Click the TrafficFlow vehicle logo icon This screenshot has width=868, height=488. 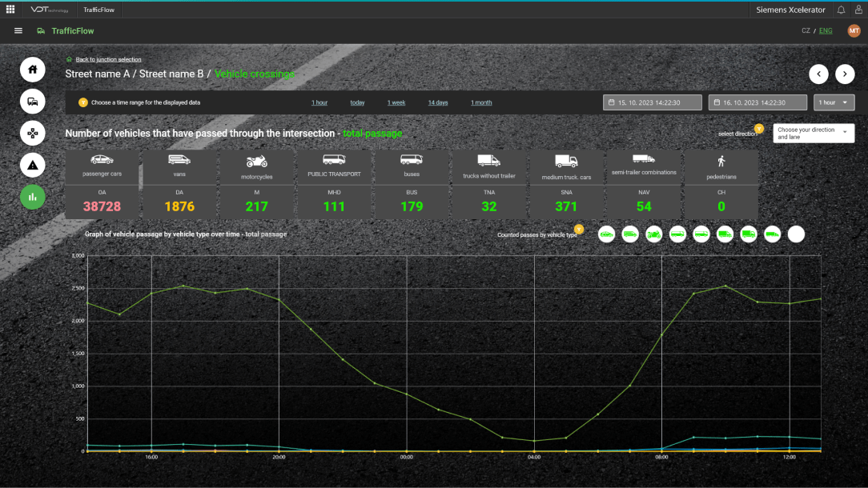click(41, 31)
